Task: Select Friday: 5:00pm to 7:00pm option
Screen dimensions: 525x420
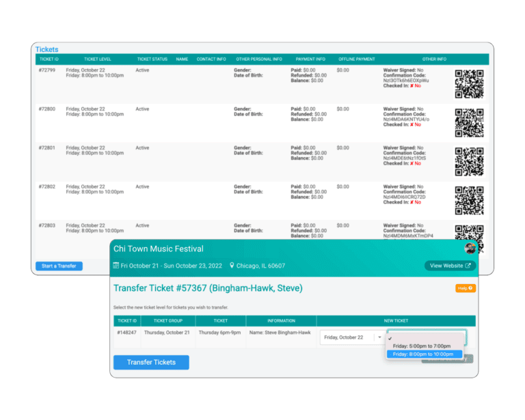Action: click(421, 346)
